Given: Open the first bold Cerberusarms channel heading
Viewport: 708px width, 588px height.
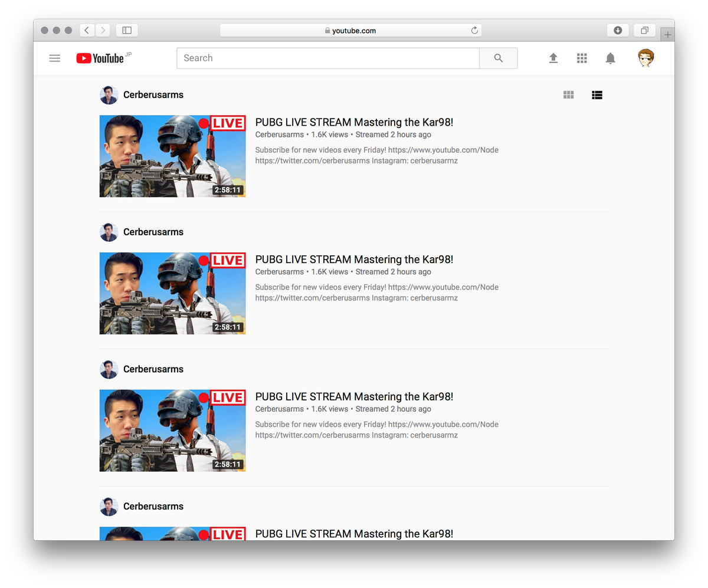Looking at the screenshot, I should tap(153, 95).
